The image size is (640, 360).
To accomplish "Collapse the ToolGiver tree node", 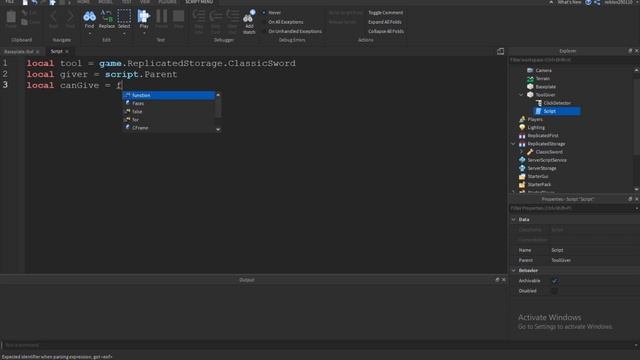I will pos(521,95).
